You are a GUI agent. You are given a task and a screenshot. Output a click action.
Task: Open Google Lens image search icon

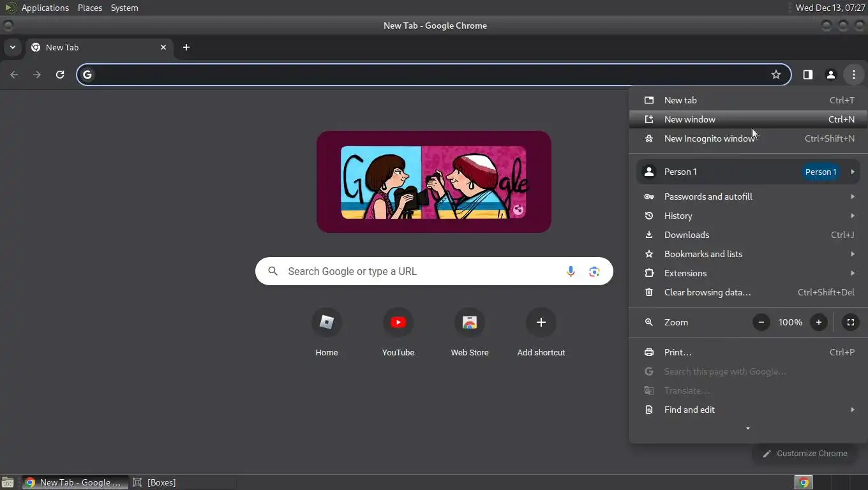[x=594, y=271]
